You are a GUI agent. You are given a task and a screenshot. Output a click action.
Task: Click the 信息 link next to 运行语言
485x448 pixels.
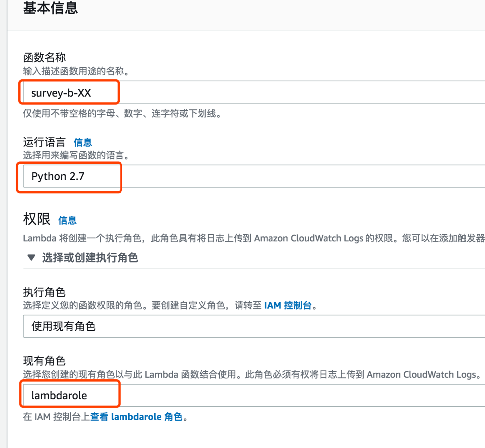[83, 143]
